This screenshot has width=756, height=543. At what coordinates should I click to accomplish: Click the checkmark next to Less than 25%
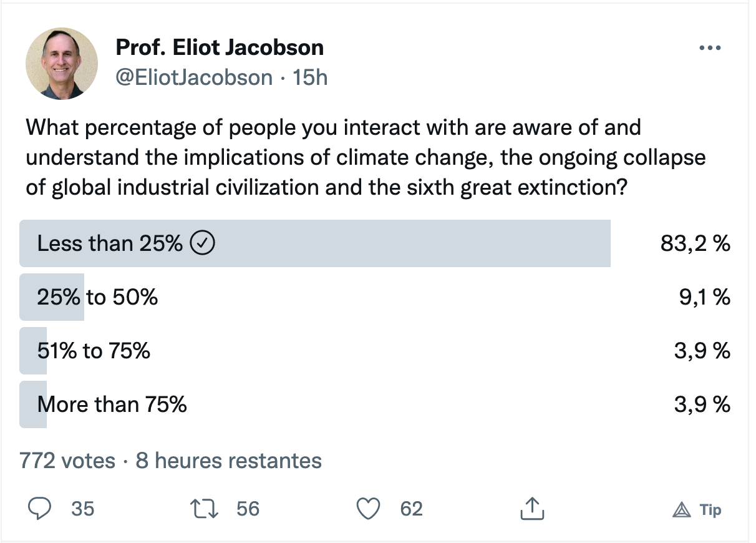[x=201, y=243]
